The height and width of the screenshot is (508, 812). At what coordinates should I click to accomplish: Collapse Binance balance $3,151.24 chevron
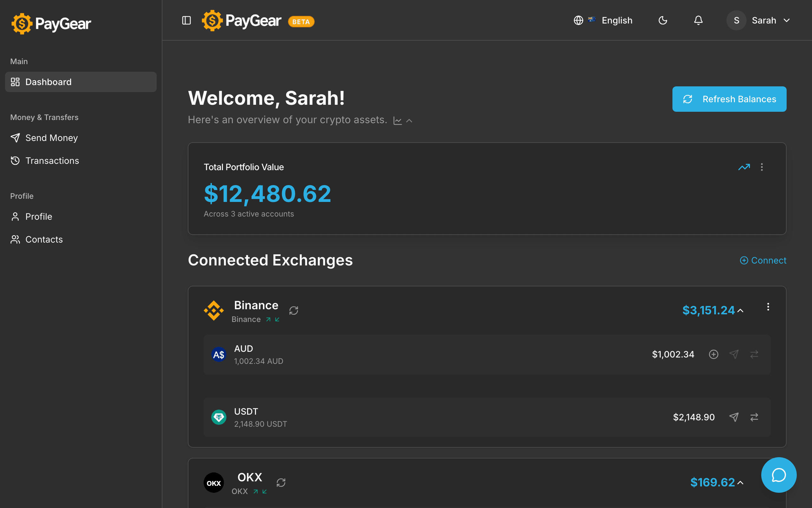741,311
